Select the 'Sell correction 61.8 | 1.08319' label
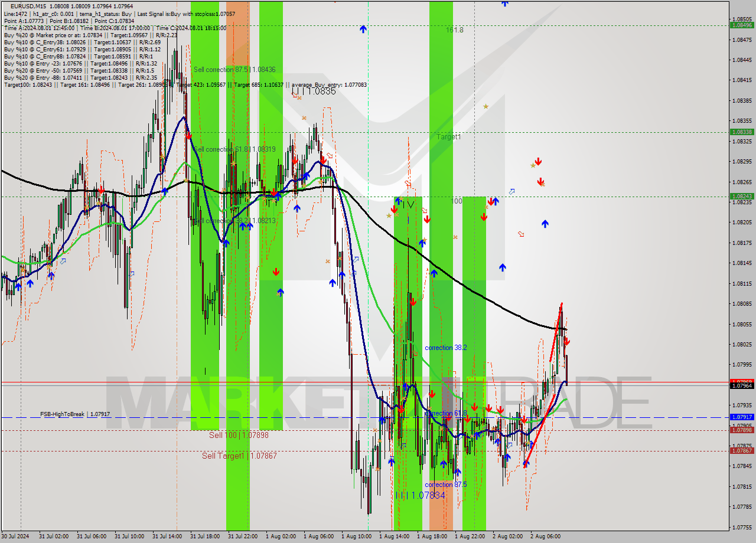The width and height of the screenshot is (756, 543). [x=234, y=149]
